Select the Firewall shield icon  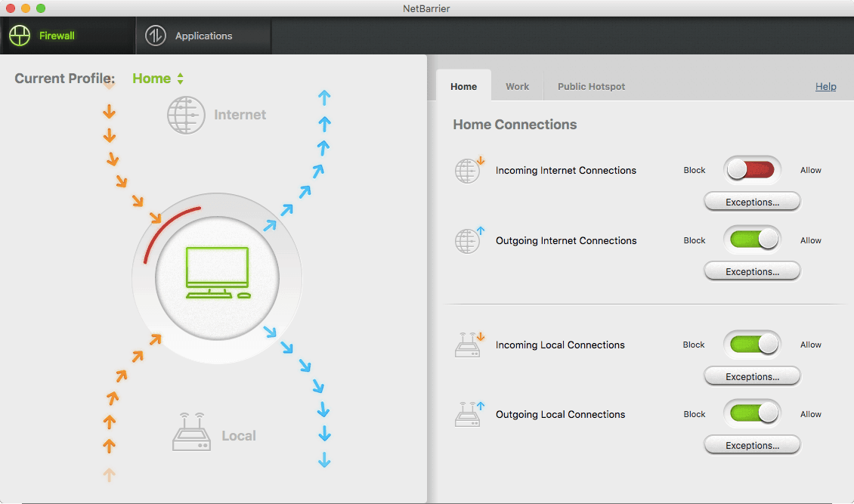(x=19, y=35)
